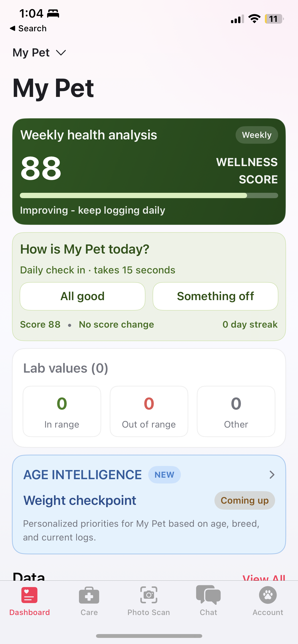
Task: Expand the Weight checkpoint entry
Action: (80, 501)
